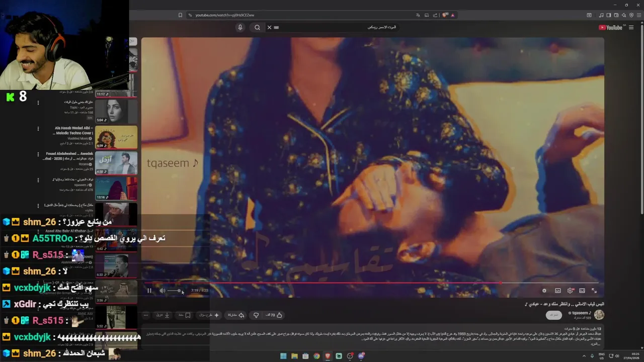Click the ENG language indicator

(x=602, y=356)
